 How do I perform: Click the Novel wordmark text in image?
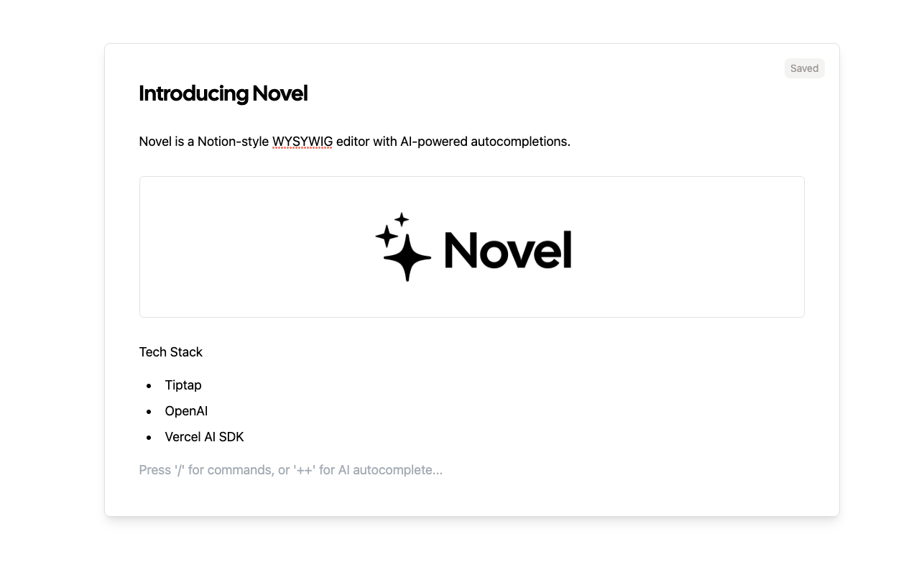(x=508, y=249)
